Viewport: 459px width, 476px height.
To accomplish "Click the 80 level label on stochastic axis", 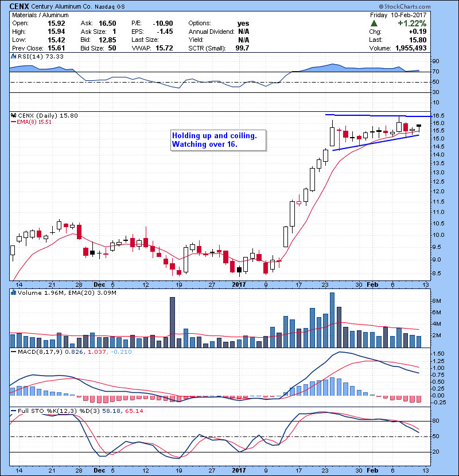I will [x=436, y=421].
